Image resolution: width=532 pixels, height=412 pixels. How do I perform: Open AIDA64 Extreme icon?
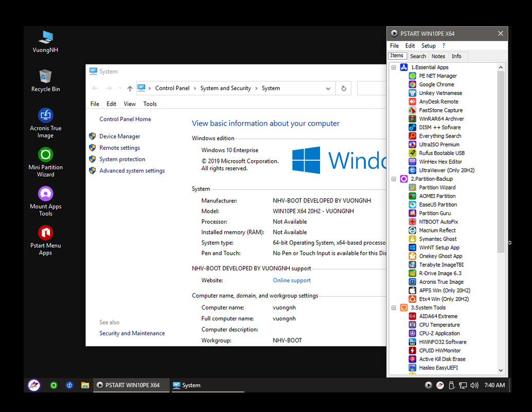[x=412, y=316]
